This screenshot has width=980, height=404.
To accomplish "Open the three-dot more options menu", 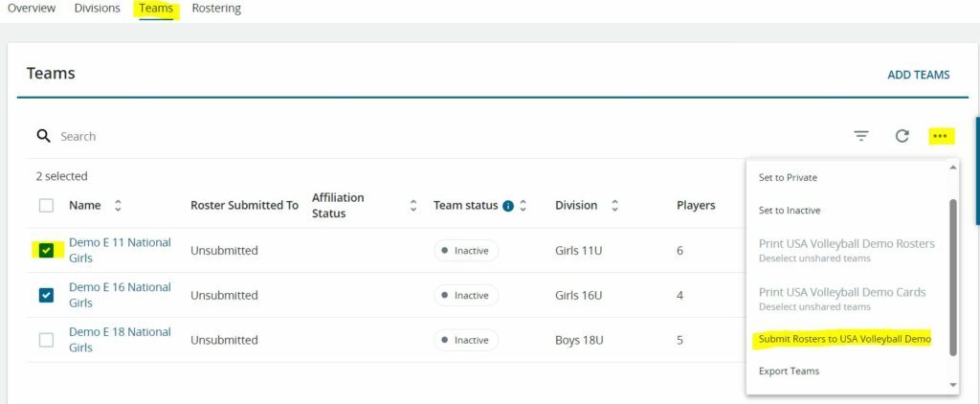I will coord(940,136).
